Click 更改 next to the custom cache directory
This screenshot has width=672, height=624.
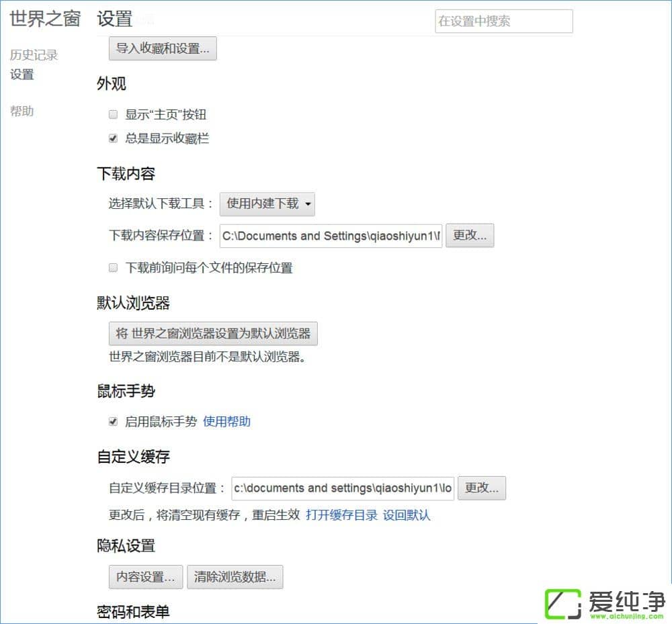(482, 488)
